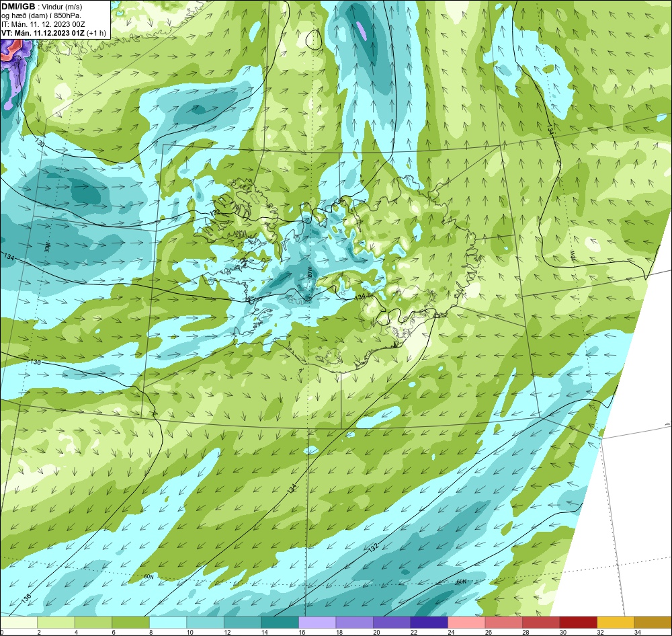Pick the red 28–30 m/s legend swatch
672x636 pixels.
point(541,623)
